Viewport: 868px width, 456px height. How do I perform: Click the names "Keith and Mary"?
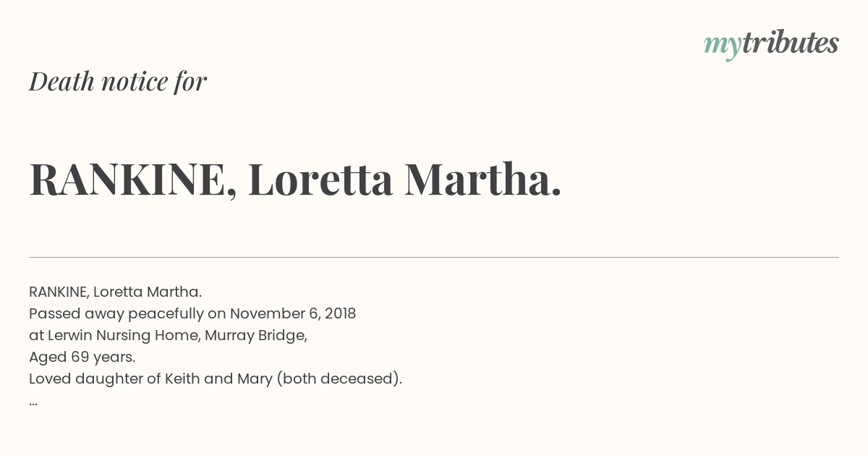(218, 379)
